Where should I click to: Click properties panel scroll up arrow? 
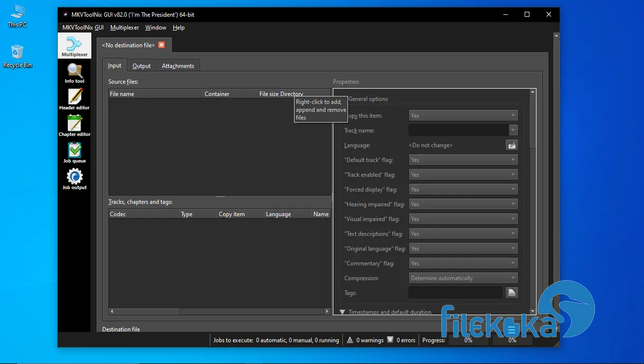[x=533, y=92]
